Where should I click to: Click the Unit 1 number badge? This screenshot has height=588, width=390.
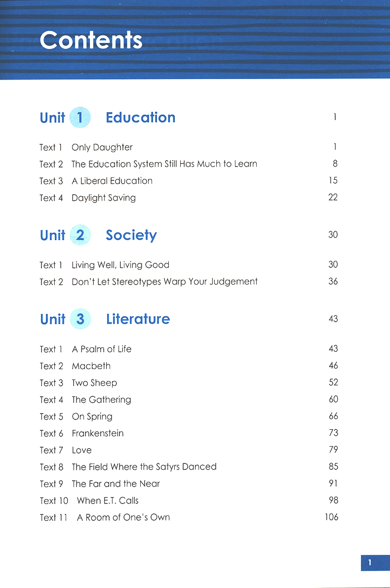coord(80,118)
